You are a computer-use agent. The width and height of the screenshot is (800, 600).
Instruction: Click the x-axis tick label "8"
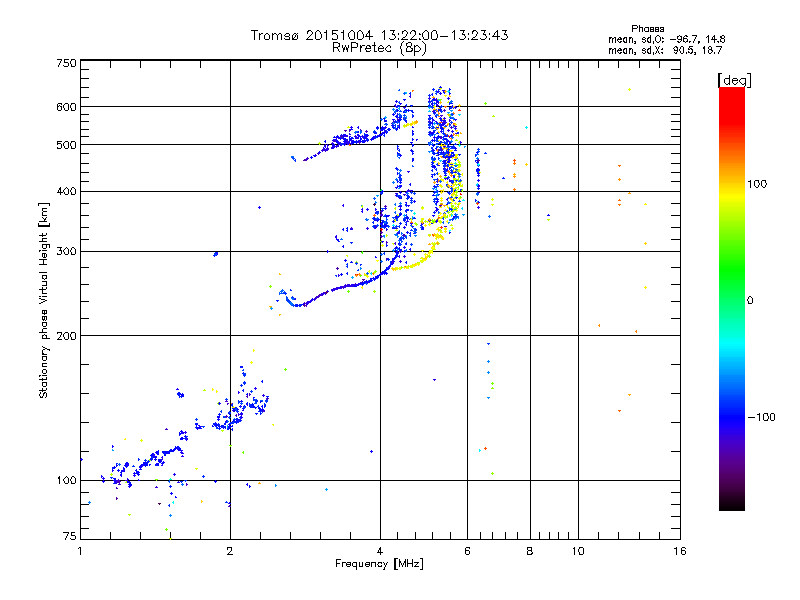pos(530,551)
